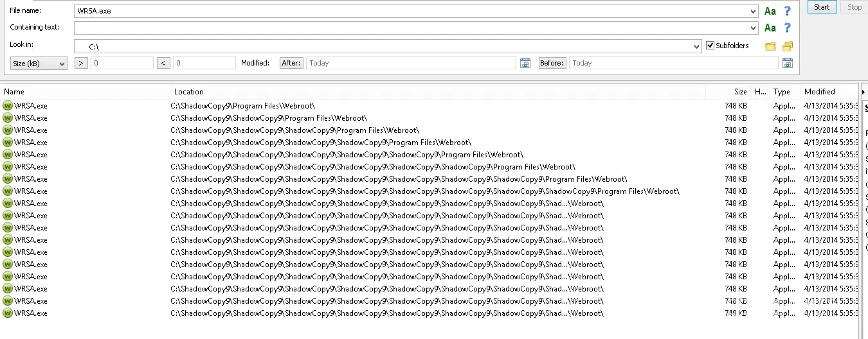Expand the Look in dropdown arrow
The image size is (868, 339).
pos(697,46)
